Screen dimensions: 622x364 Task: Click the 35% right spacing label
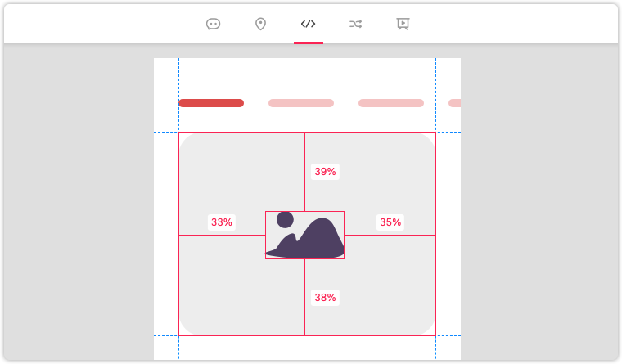(x=390, y=222)
